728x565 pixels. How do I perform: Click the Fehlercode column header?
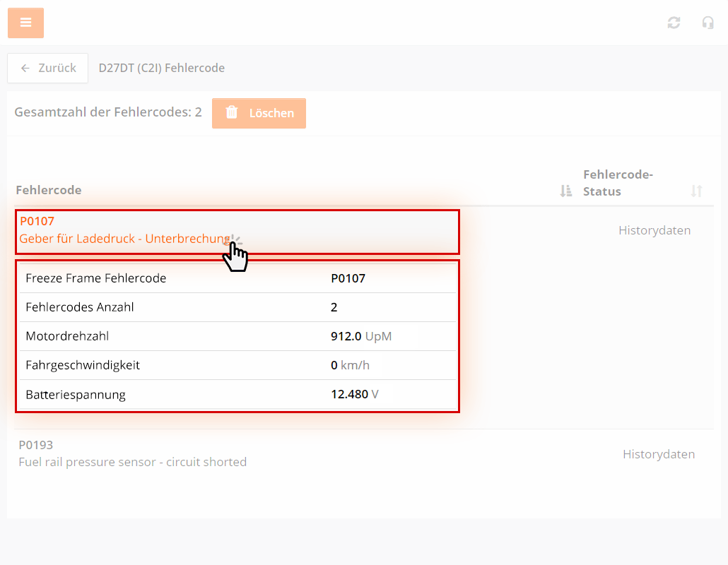pos(48,190)
